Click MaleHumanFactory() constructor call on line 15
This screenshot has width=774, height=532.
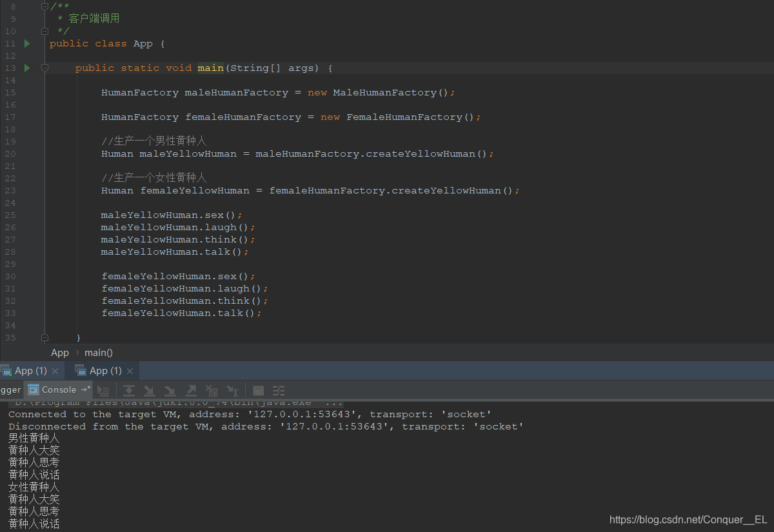point(391,92)
